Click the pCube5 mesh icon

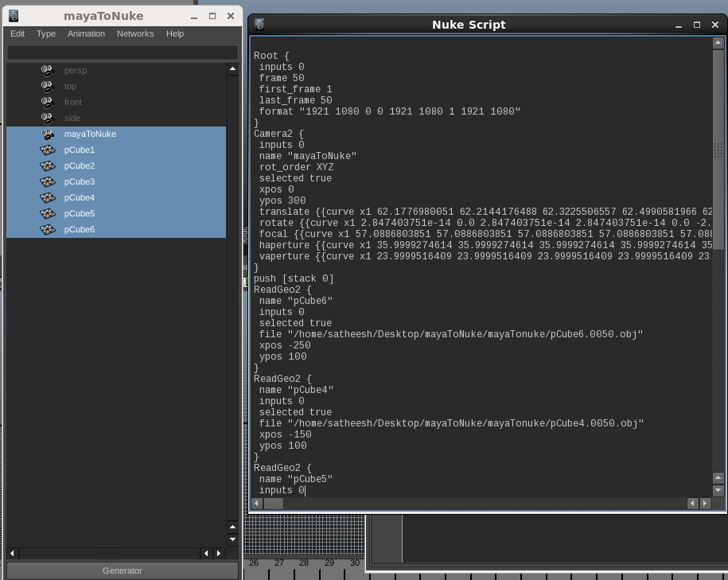(48, 213)
